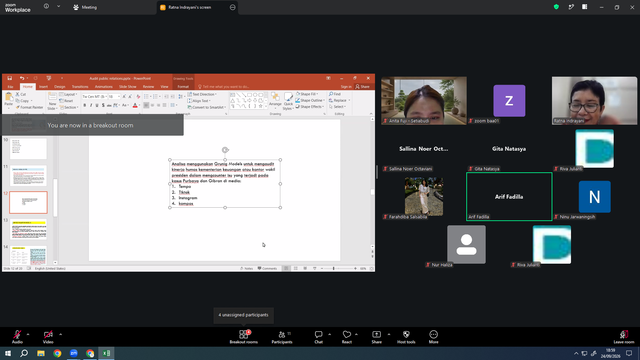Click the PowerPoint zoom slider
This screenshot has height=360, width=640.
[338, 268]
